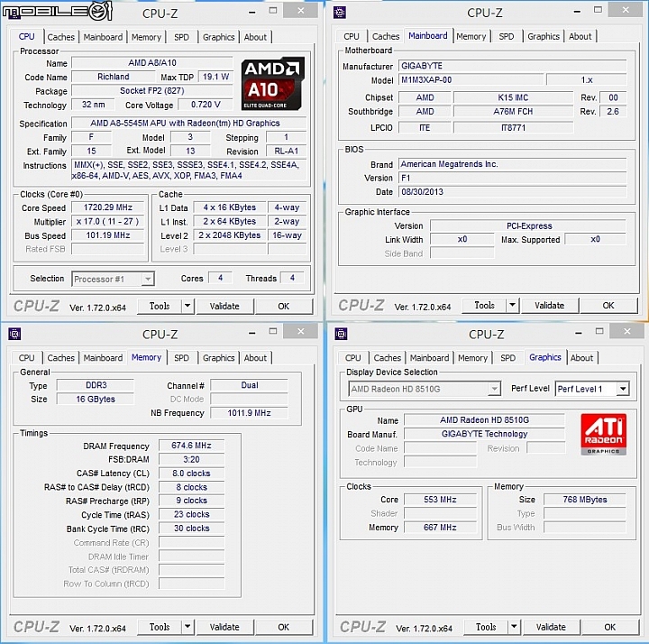
Task: Close the Graphics CPU-Z window
Action: pos(627,331)
